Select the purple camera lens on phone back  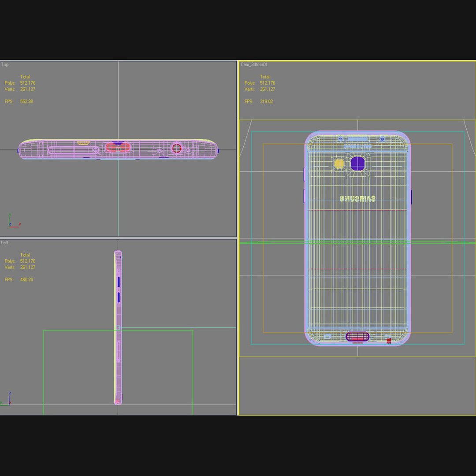(357, 164)
